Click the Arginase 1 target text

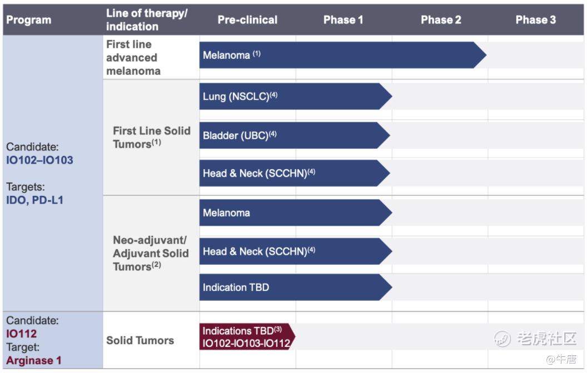click(33, 360)
